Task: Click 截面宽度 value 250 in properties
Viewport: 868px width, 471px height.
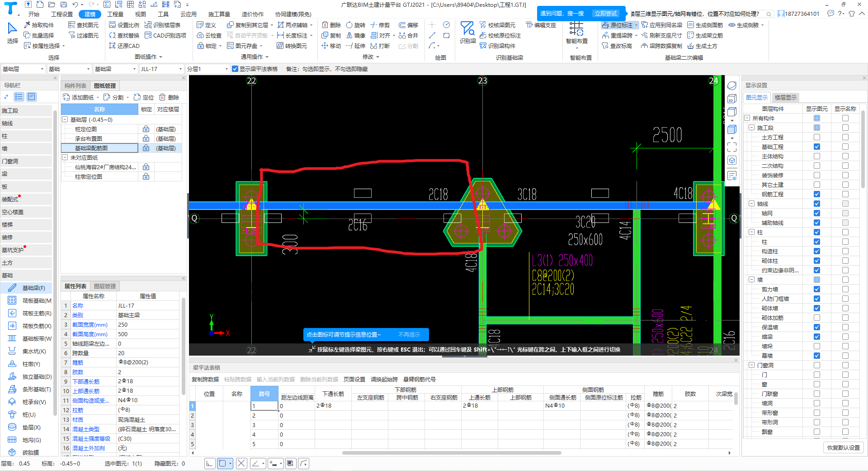Action: [x=148, y=324]
